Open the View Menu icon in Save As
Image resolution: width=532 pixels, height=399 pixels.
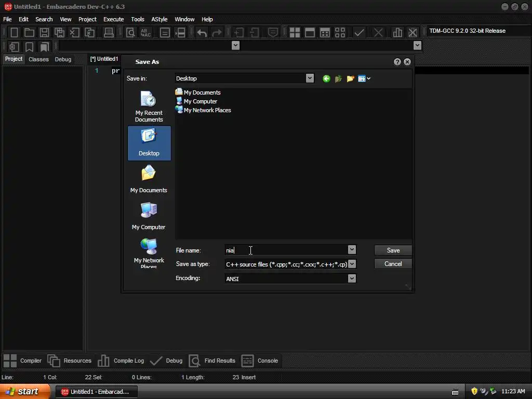point(364,79)
